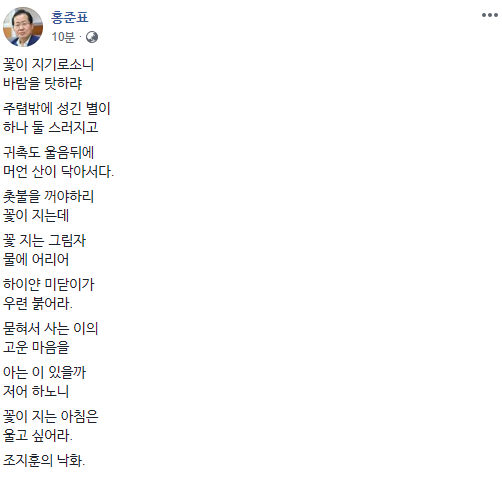502x479 pixels.
Task: Select the line 묻혀서 사는 이의
Action: tap(50, 328)
